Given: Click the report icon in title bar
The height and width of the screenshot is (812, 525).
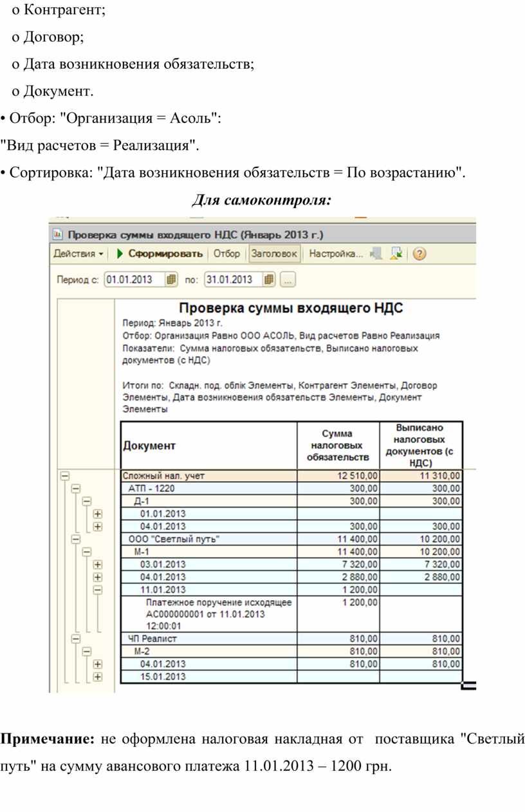Looking at the screenshot, I should point(58,234).
